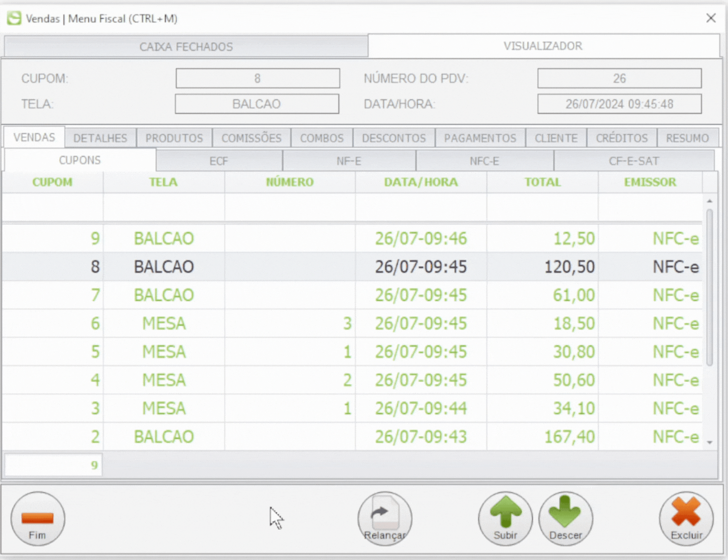Image resolution: width=728 pixels, height=560 pixels.
Task: Open the VISUALIZADOR tab
Action: click(543, 46)
